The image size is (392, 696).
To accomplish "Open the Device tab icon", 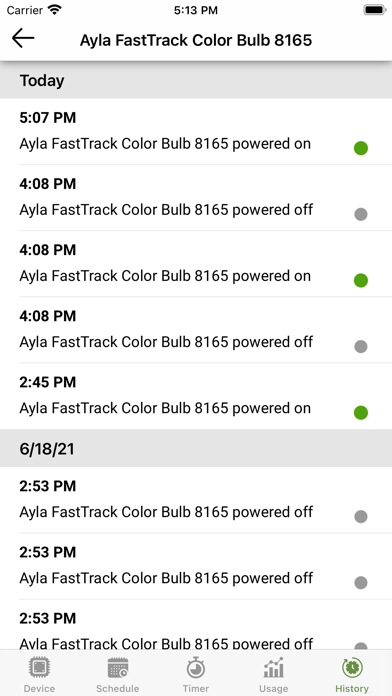I will coord(40,668).
